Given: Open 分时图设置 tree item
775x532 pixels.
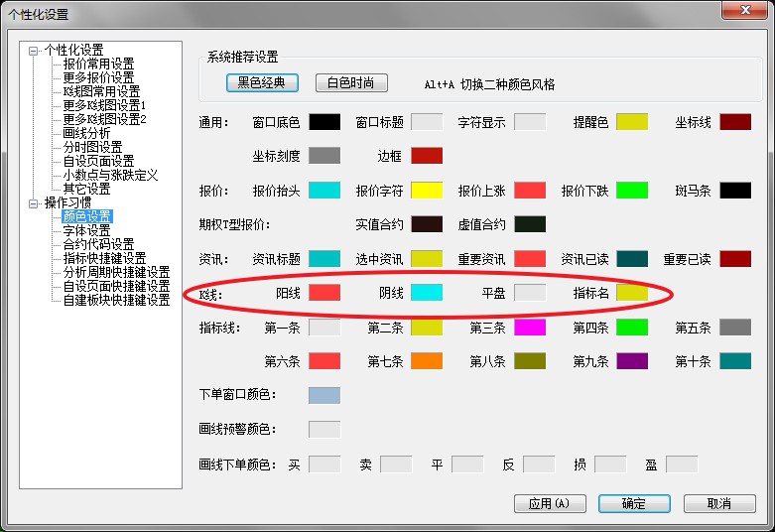Looking at the screenshot, I should pos(92,148).
